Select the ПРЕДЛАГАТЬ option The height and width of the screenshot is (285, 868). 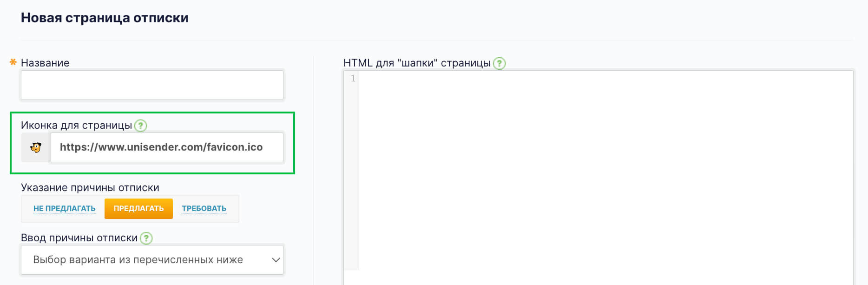click(x=138, y=209)
